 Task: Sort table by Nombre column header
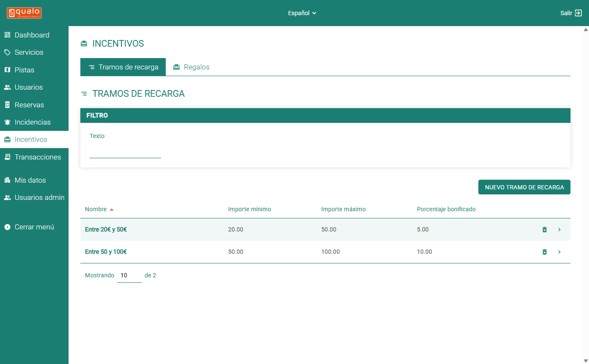[95, 209]
